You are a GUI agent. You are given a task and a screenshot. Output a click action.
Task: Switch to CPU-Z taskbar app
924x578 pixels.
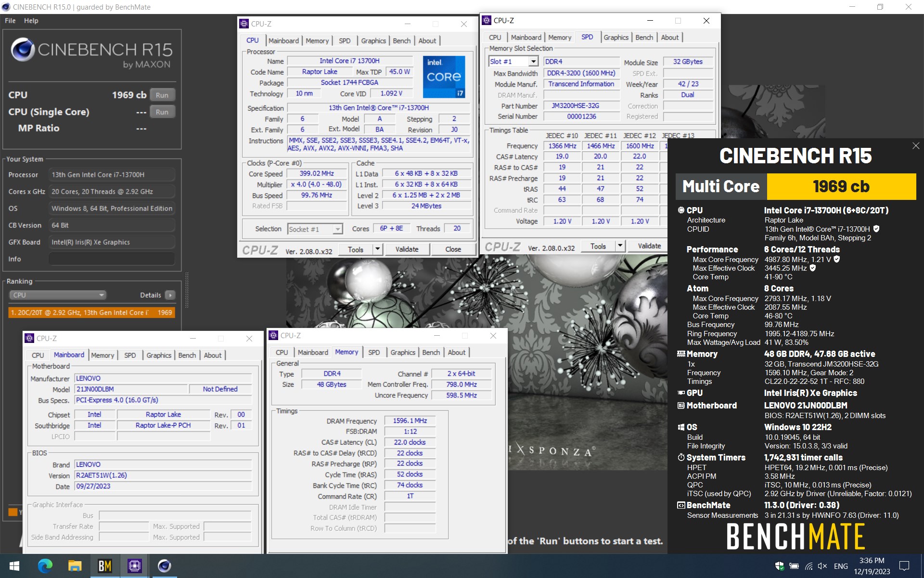(x=134, y=566)
